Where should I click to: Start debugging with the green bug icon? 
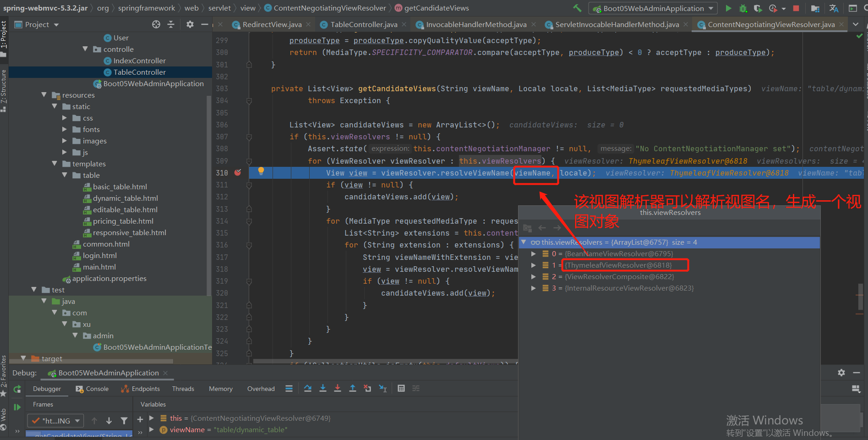point(743,8)
